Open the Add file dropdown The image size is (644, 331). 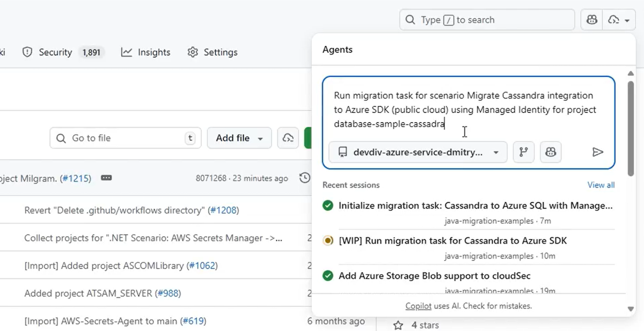click(239, 138)
